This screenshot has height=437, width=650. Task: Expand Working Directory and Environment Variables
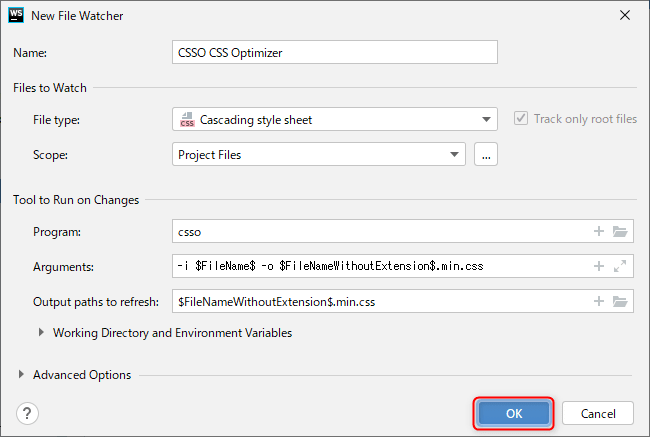tap(41, 332)
